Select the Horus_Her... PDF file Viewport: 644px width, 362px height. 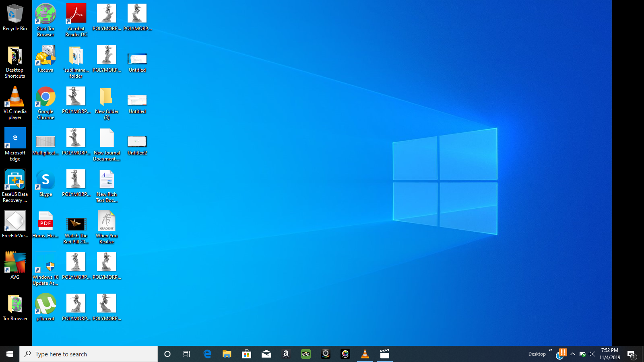(x=45, y=224)
